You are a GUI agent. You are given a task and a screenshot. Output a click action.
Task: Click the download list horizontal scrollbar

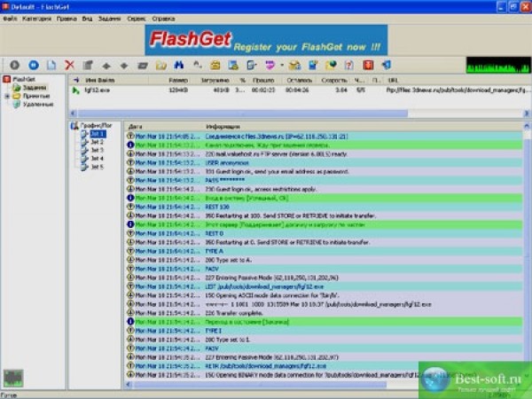tap(243, 113)
